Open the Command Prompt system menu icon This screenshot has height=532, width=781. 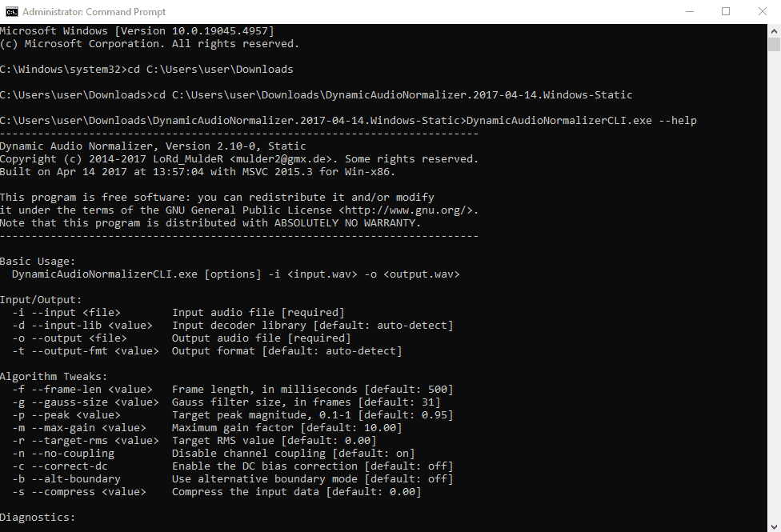11,11
